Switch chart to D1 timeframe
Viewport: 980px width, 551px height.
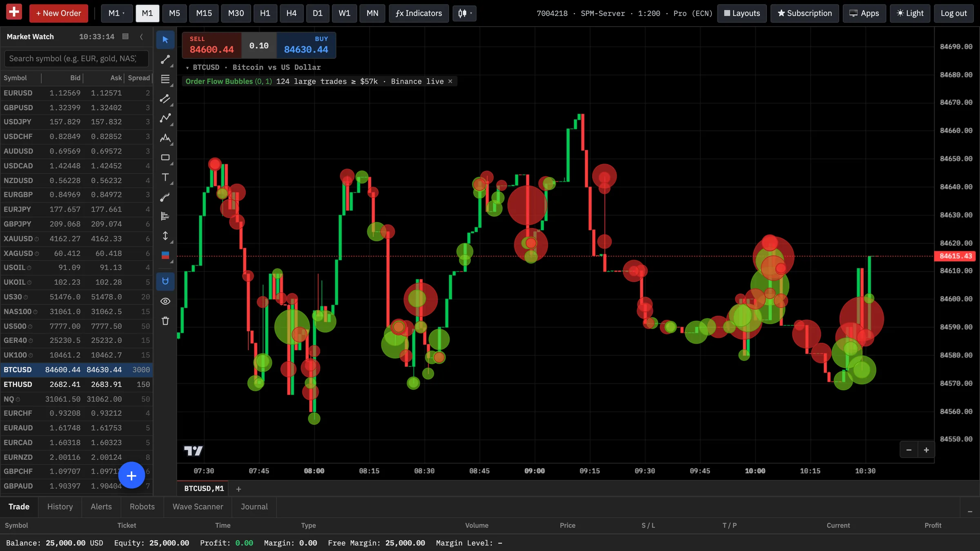318,13
